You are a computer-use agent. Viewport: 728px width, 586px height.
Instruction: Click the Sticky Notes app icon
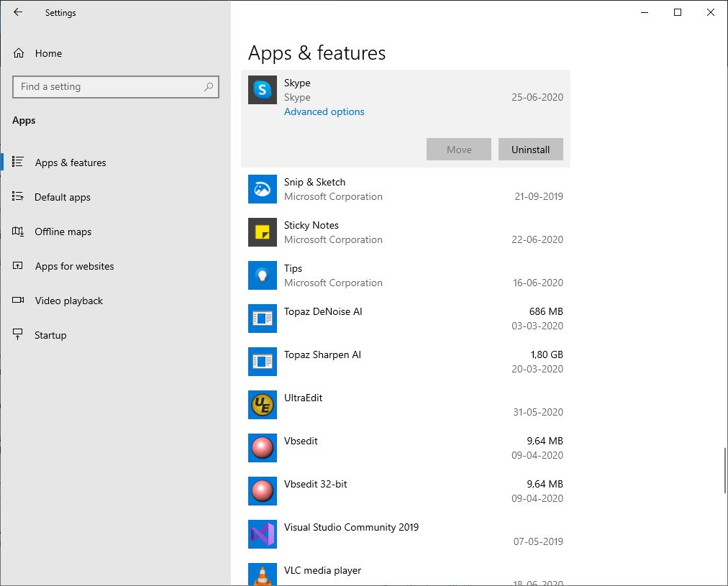coord(263,232)
